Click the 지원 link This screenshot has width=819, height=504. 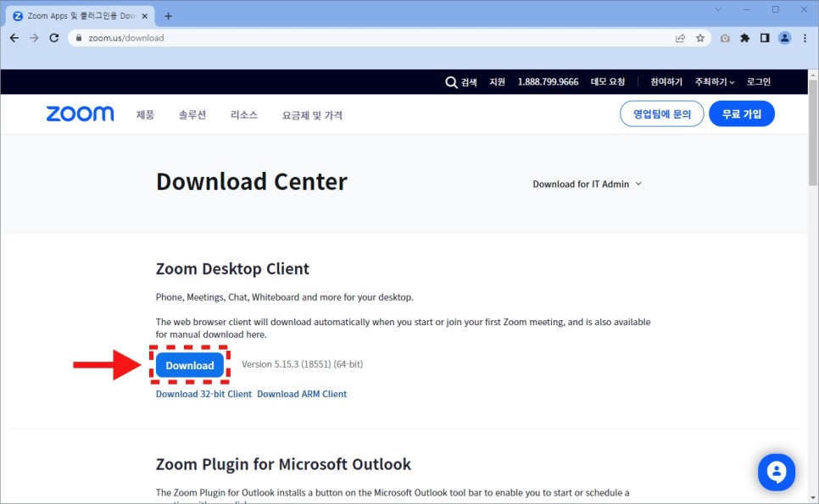pos(497,82)
